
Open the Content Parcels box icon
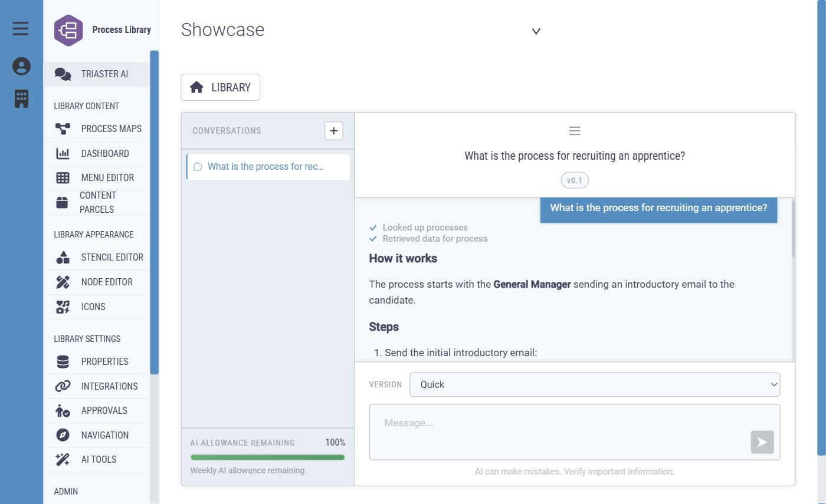(62, 202)
